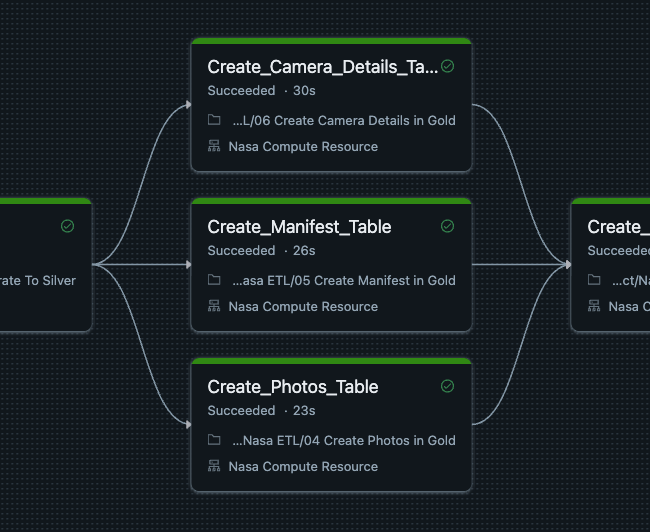Click 'Succeeded · 23s' status text
The width and height of the screenshot is (650, 532).
[x=262, y=411]
